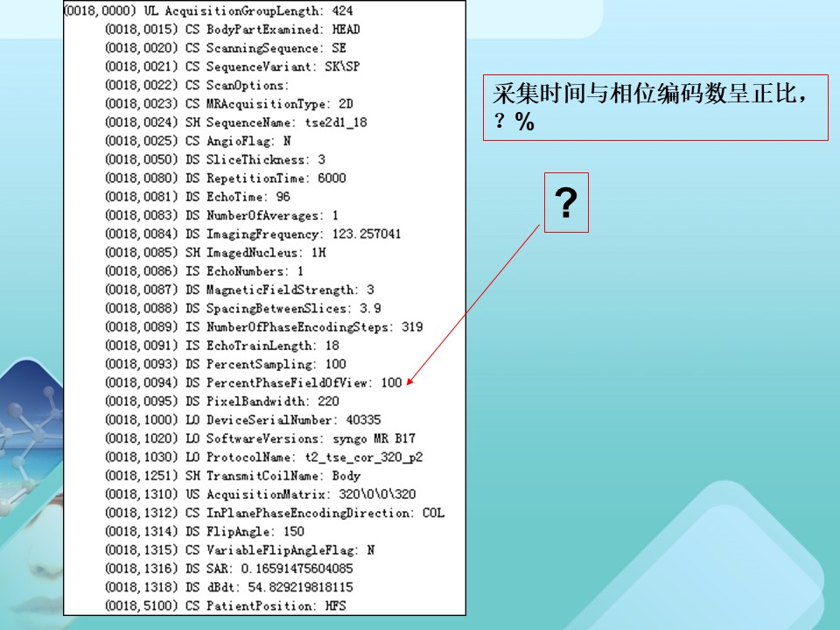Select the AcquisitionGroupLength: 424 line

tap(208, 10)
